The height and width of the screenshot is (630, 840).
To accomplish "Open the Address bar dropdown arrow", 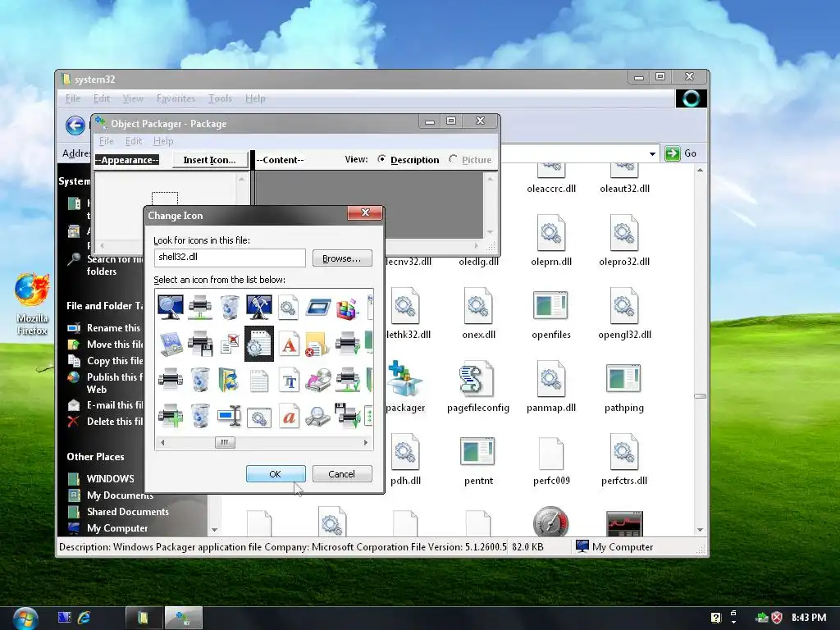I will coord(652,153).
